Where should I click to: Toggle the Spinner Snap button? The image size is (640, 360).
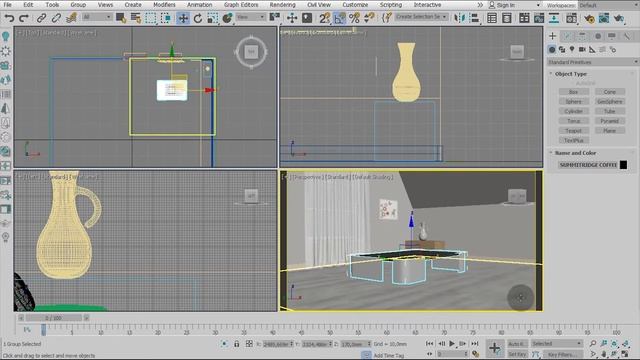click(369, 18)
